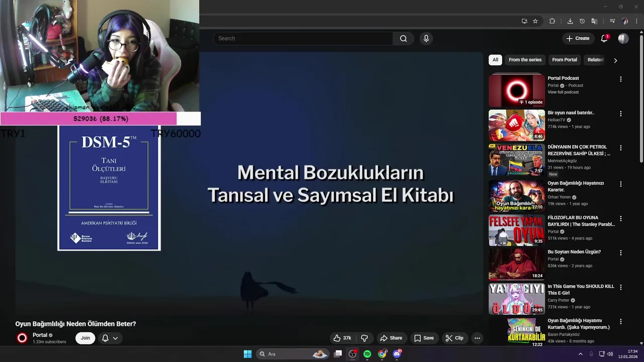Viewport: 644px width, 362px height.
Task: Click the Create button
Action: coord(578,38)
